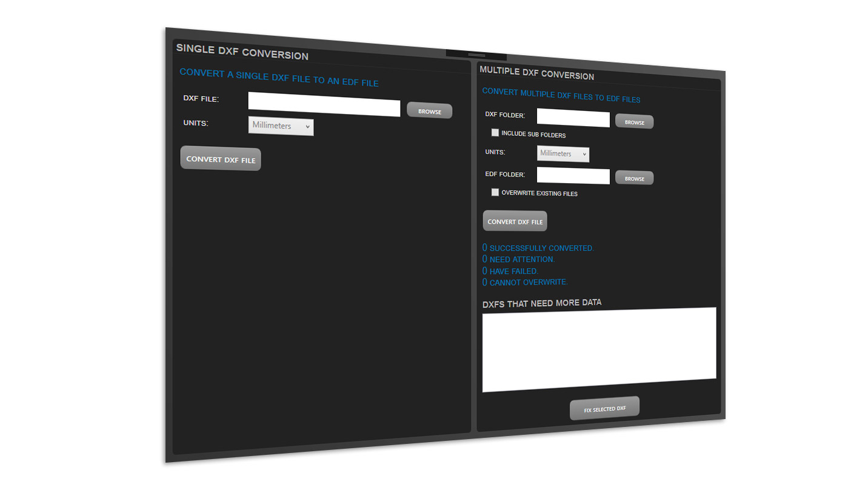Toggle Overwrite Existing Files checkbox
Image resolution: width=868 pixels, height=490 pixels.
click(x=495, y=192)
